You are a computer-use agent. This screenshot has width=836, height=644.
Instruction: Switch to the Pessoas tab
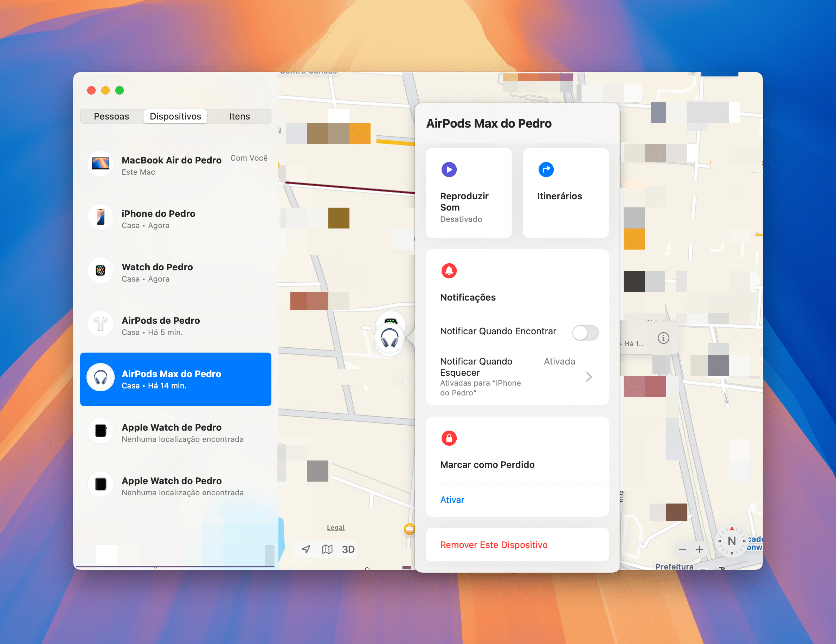click(111, 116)
